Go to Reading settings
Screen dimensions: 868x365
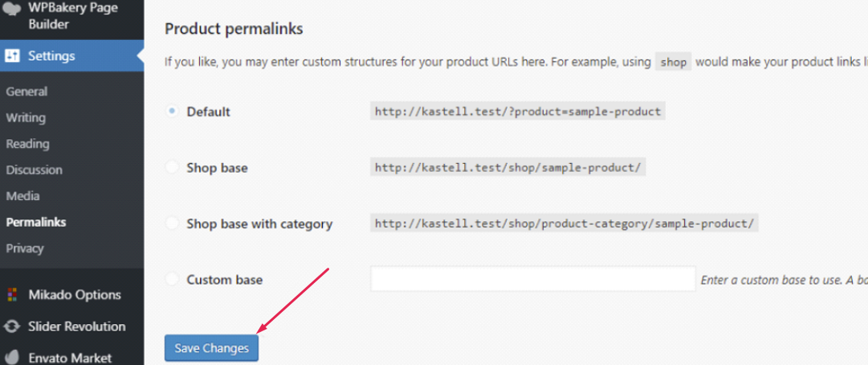pyautogui.click(x=27, y=144)
